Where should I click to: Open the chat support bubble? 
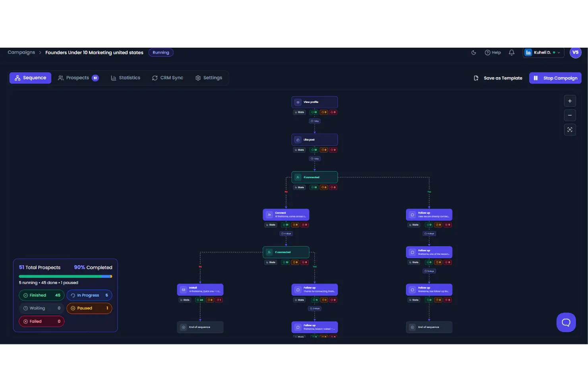click(x=566, y=322)
